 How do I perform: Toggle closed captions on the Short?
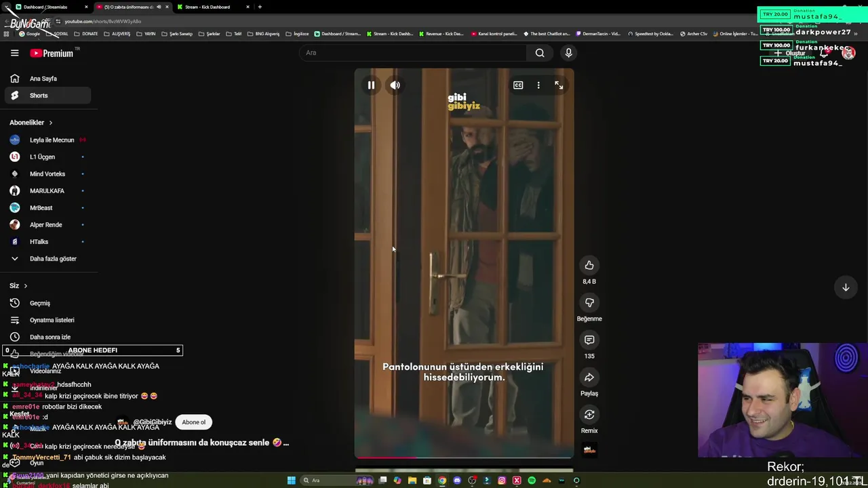point(518,85)
